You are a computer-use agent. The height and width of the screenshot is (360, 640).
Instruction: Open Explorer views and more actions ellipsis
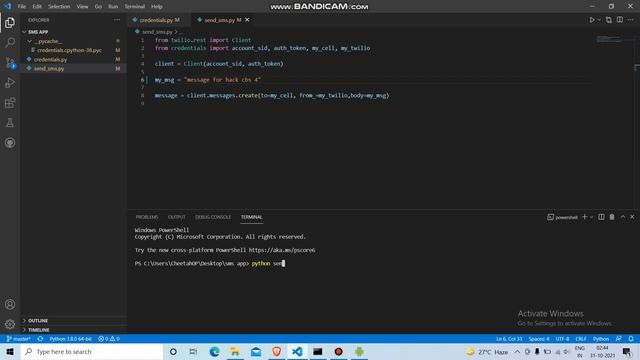(x=117, y=20)
